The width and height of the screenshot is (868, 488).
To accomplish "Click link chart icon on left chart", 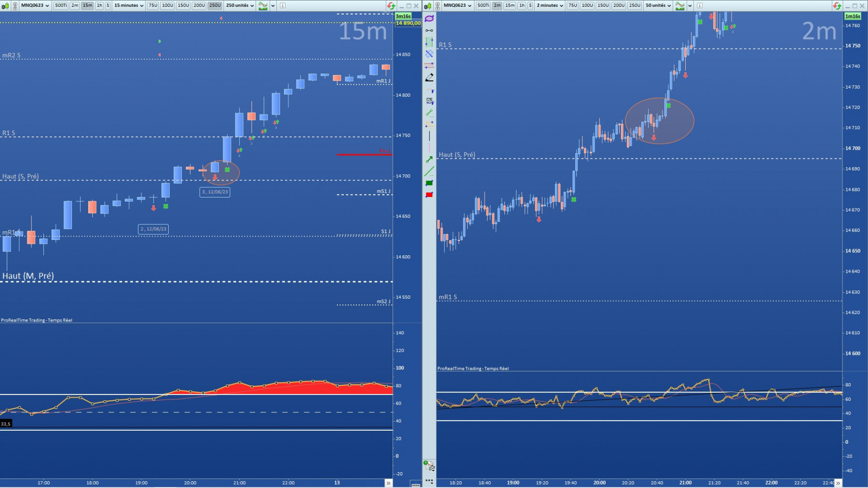I will coord(15,5).
